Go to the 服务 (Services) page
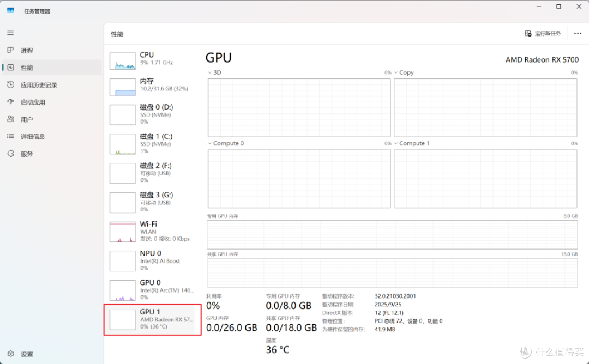Viewport: 589px width, 364px height. point(27,154)
